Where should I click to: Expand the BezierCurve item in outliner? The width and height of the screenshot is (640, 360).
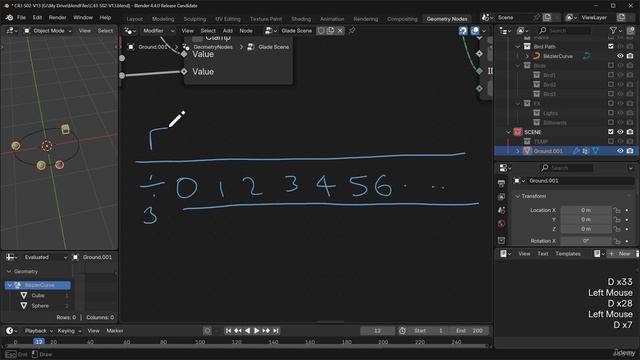[527, 56]
